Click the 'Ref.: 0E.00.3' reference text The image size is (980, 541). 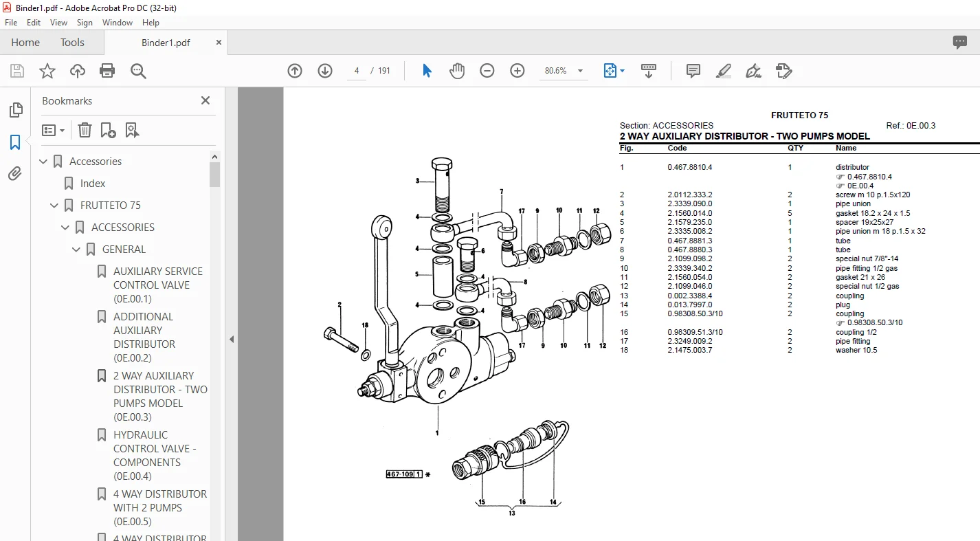(x=911, y=126)
